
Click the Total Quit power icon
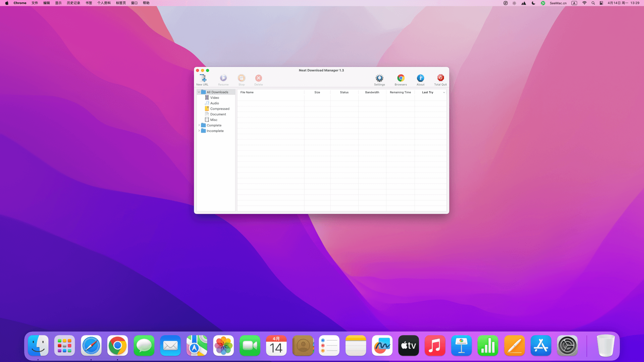pyautogui.click(x=440, y=78)
